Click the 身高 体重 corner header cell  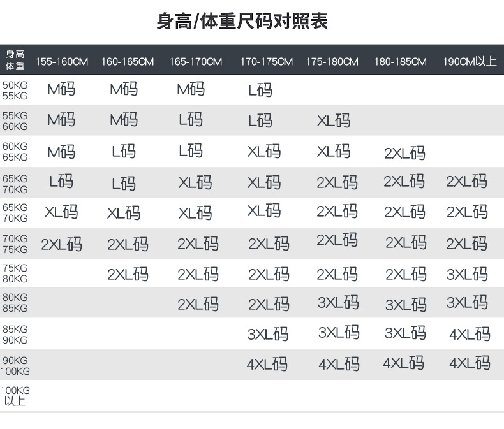click(x=15, y=60)
